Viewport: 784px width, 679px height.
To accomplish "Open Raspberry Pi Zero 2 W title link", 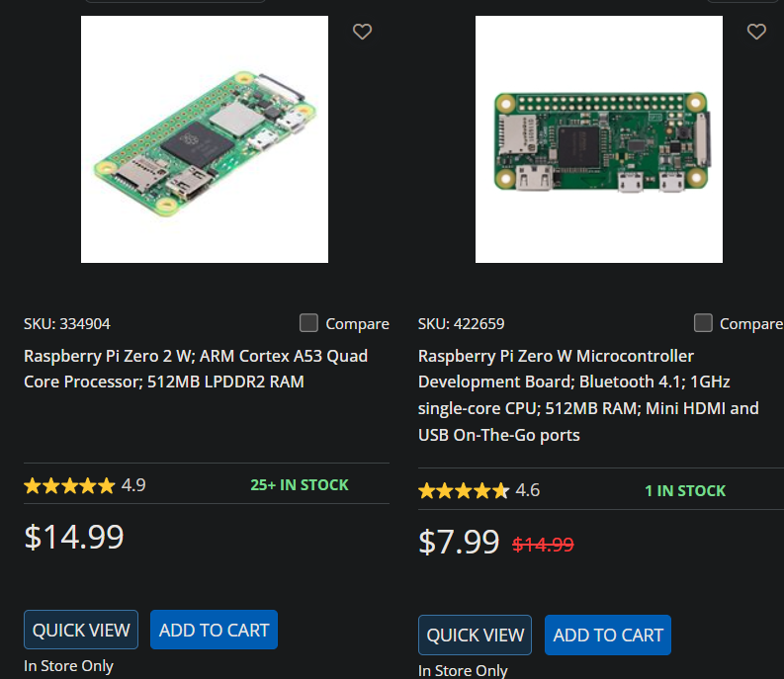I will pyautogui.click(x=196, y=369).
